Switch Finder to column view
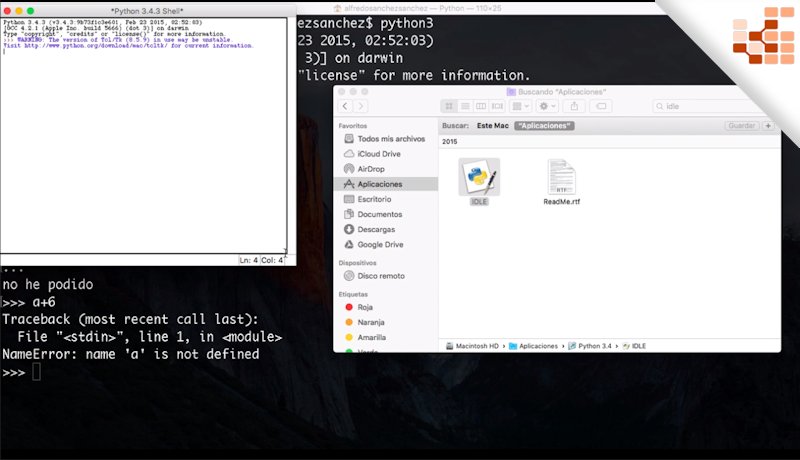 pyautogui.click(x=481, y=106)
